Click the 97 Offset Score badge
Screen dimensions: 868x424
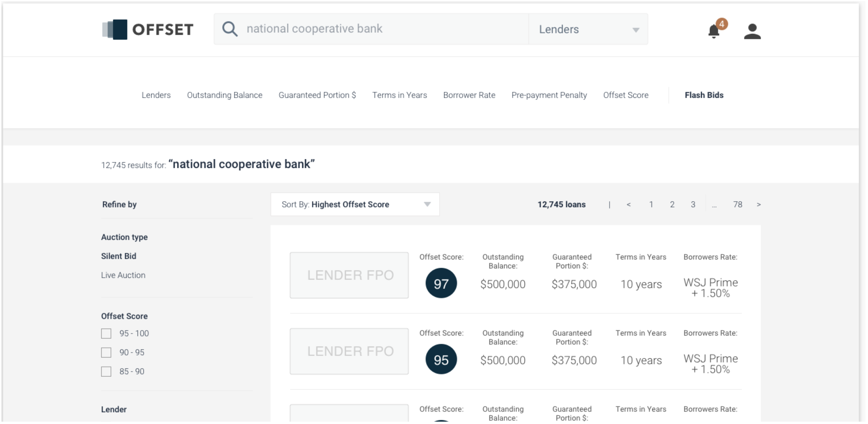441,283
